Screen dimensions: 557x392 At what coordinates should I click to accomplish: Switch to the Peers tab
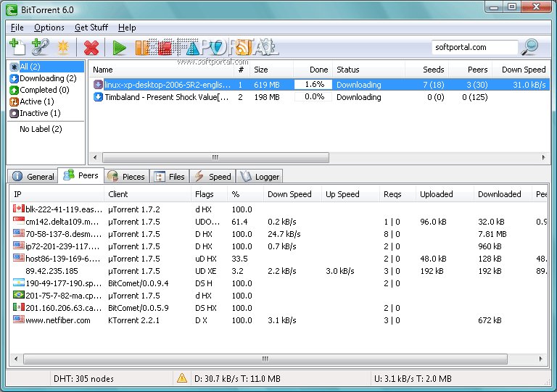(x=81, y=175)
